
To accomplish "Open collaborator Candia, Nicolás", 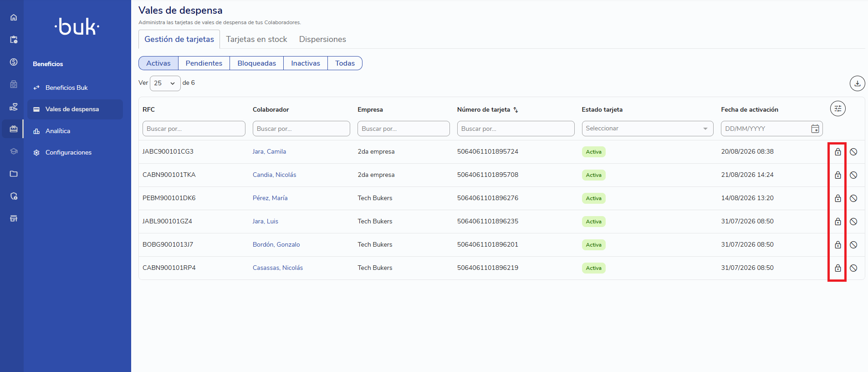I will coord(274,175).
